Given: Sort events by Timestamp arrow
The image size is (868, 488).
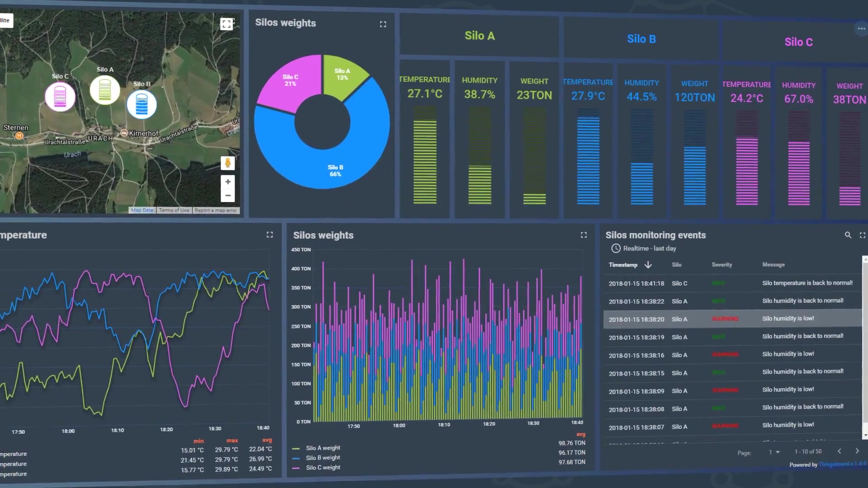Looking at the screenshot, I should [648, 265].
